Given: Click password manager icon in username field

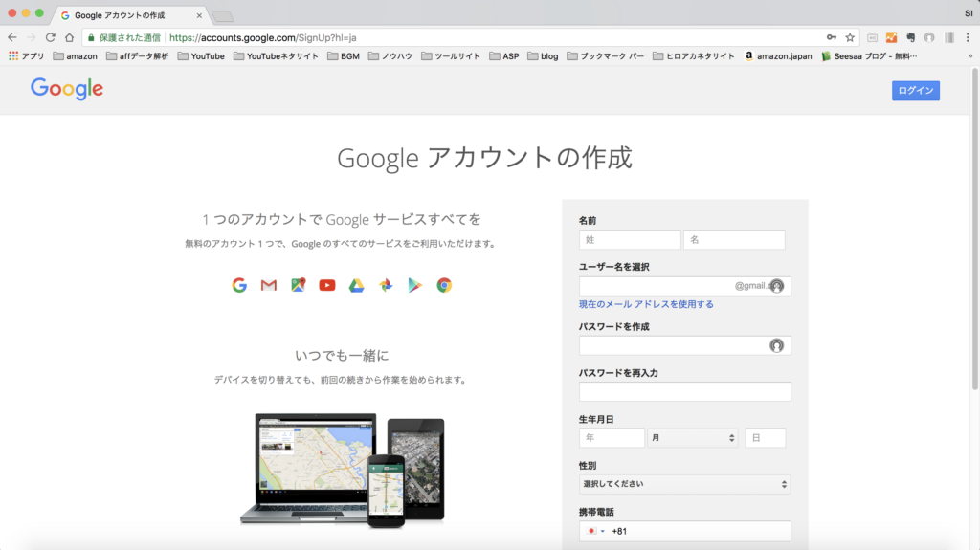Looking at the screenshot, I should (x=776, y=286).
